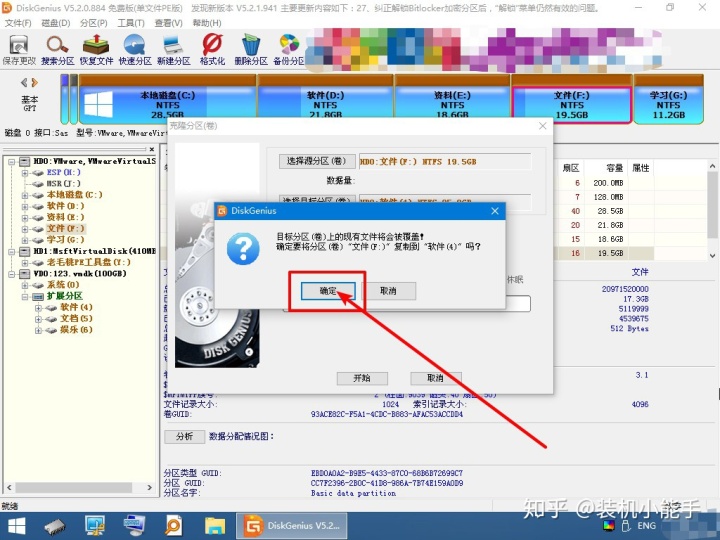Close the DiskGenius confirmation dialog with X
720x540 pixels.
click(x=495, y=211)
